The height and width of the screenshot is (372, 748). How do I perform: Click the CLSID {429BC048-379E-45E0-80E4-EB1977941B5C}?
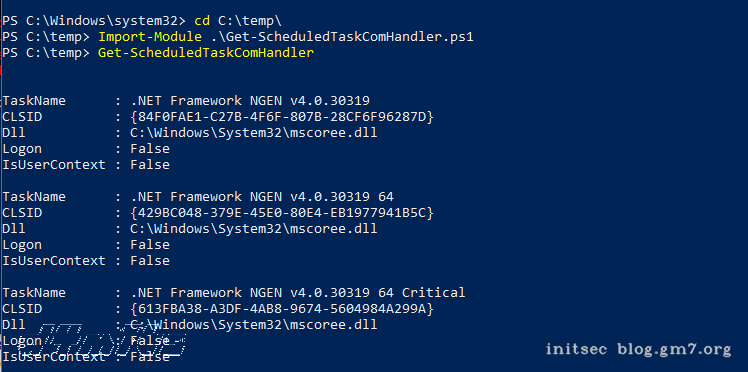point(282,213)
